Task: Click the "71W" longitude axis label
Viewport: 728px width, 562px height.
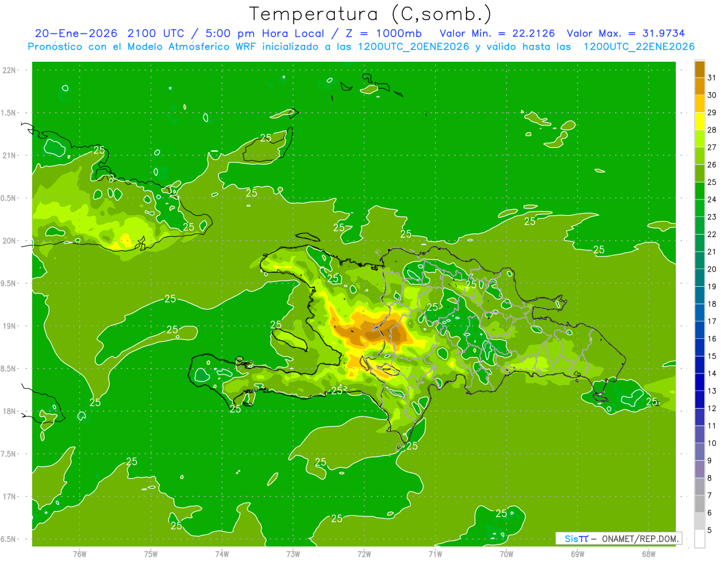Action: click(x=435, y=554)
